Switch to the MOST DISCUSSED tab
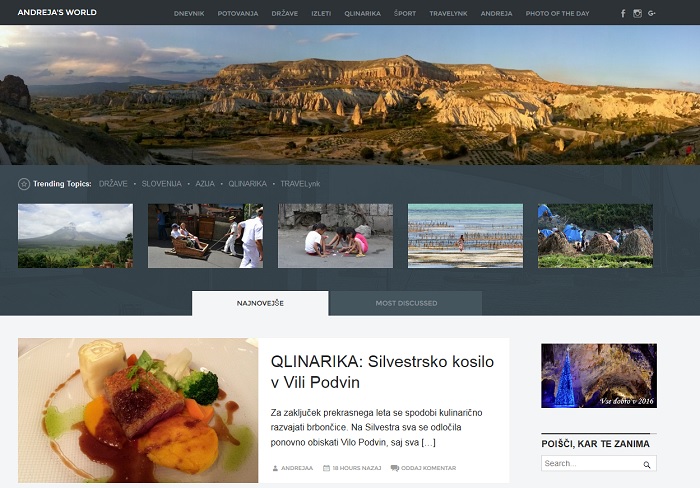This screenshot has height=488, width=700. pyautogui.click(x=406, y=303)
